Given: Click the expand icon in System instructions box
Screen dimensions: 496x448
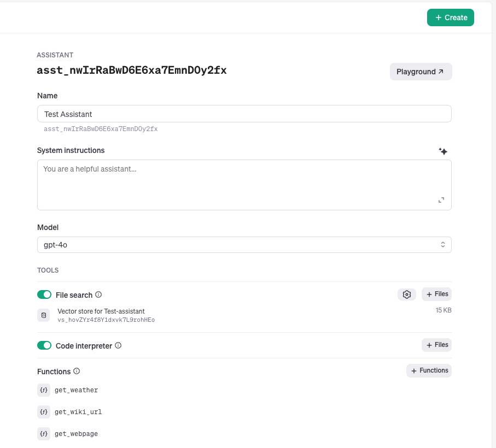Looking at the screenshot, I should click(x=441, y=200).
